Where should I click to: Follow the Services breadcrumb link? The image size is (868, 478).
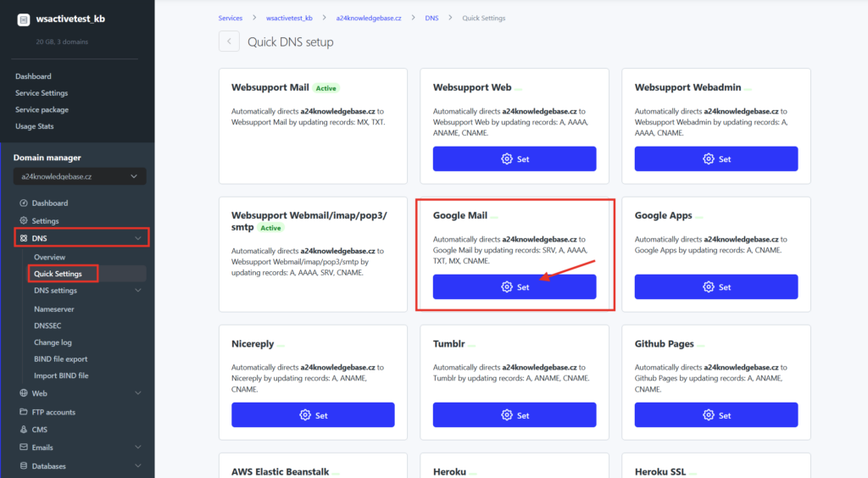tap(231, 19)
